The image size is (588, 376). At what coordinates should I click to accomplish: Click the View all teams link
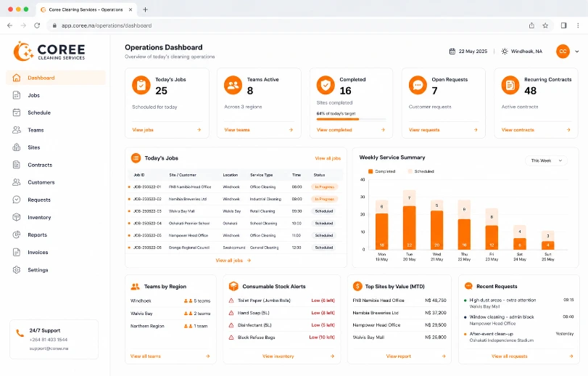click(x=146, y=356)
